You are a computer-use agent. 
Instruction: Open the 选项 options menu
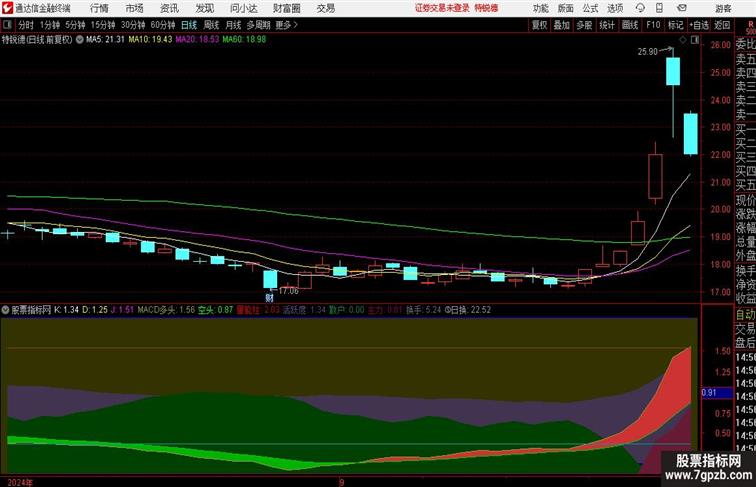[x=615, y=8]
